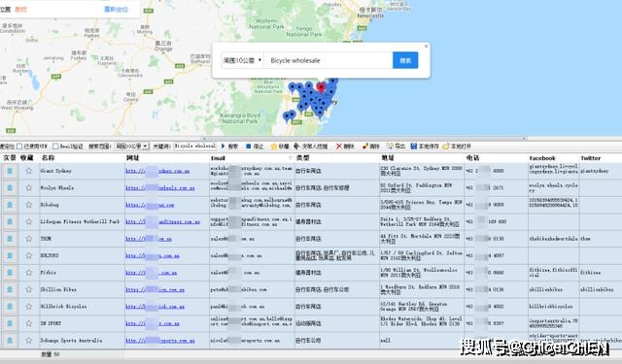The width and height of the screenshot is (622, 364).
Task: Click the red map pin marker
Action: coord(321,87)
